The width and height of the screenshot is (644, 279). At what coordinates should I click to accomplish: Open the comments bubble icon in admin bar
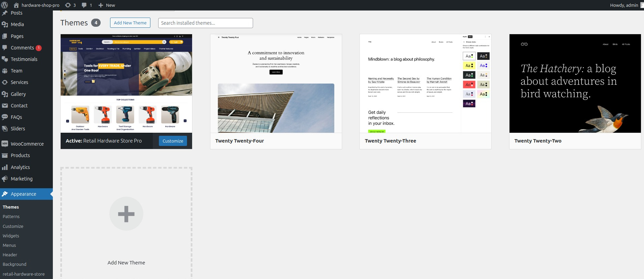(x=84, y=5)
